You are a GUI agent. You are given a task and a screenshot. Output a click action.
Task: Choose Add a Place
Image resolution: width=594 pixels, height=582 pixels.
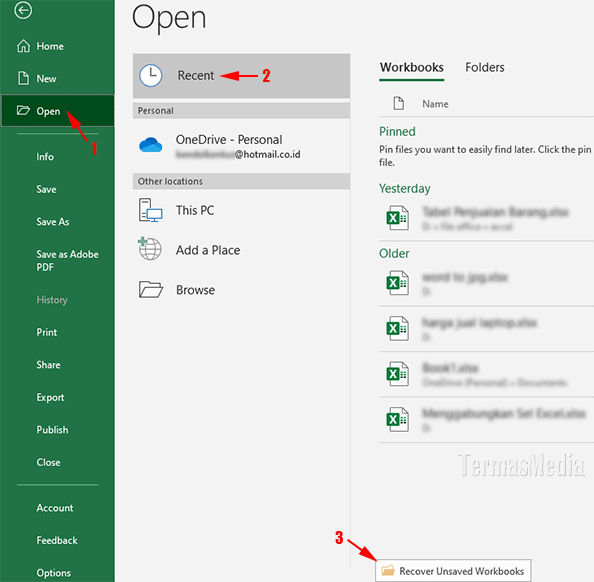pyautogui.click(x=241, y=250)
